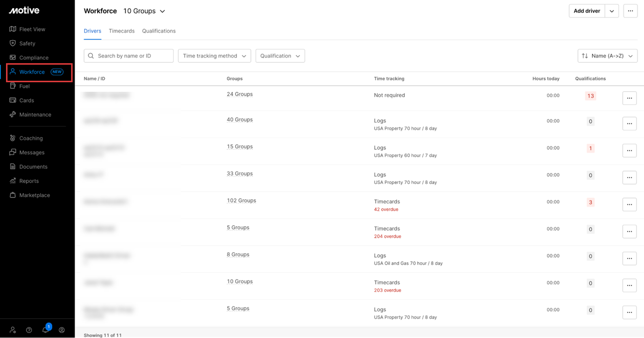Click the red 42 overdue text
Screen dimensions: 644x338
coord(386,210)
